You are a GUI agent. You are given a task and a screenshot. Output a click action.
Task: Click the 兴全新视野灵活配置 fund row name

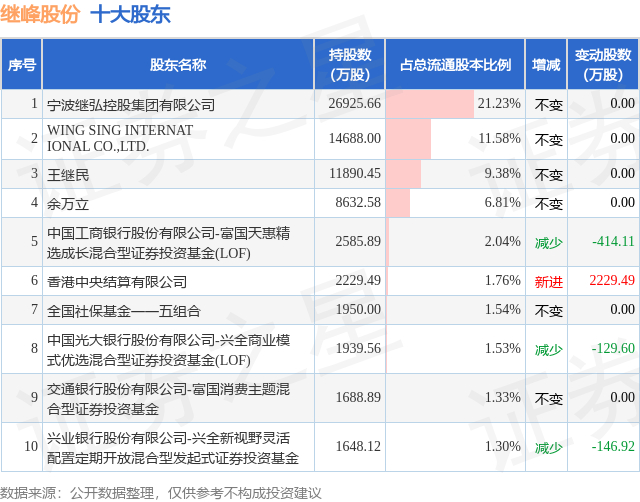pos(173,448)
